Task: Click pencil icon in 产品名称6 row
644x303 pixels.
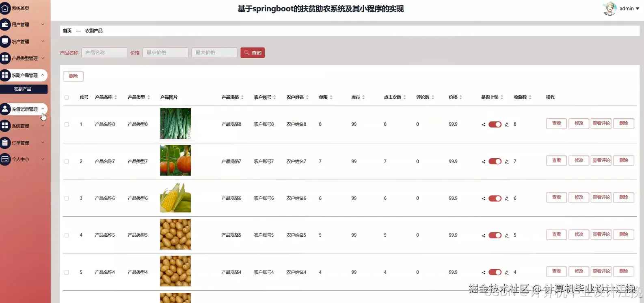Action: (x=507, y=198)
